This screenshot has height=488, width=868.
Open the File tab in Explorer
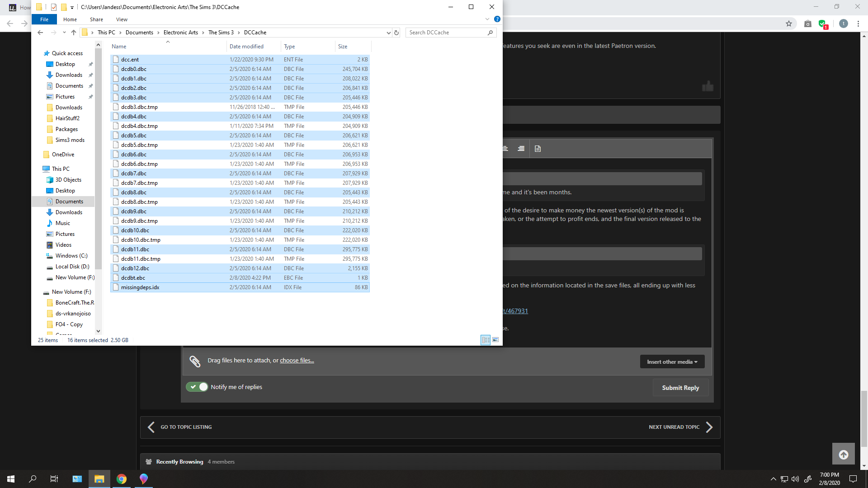[44, 19]
